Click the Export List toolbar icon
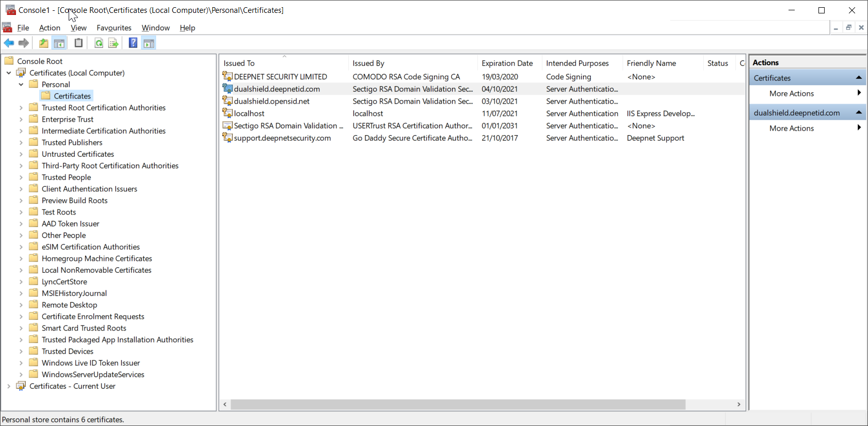Screen dimensions: 868x426 (114, 43)
